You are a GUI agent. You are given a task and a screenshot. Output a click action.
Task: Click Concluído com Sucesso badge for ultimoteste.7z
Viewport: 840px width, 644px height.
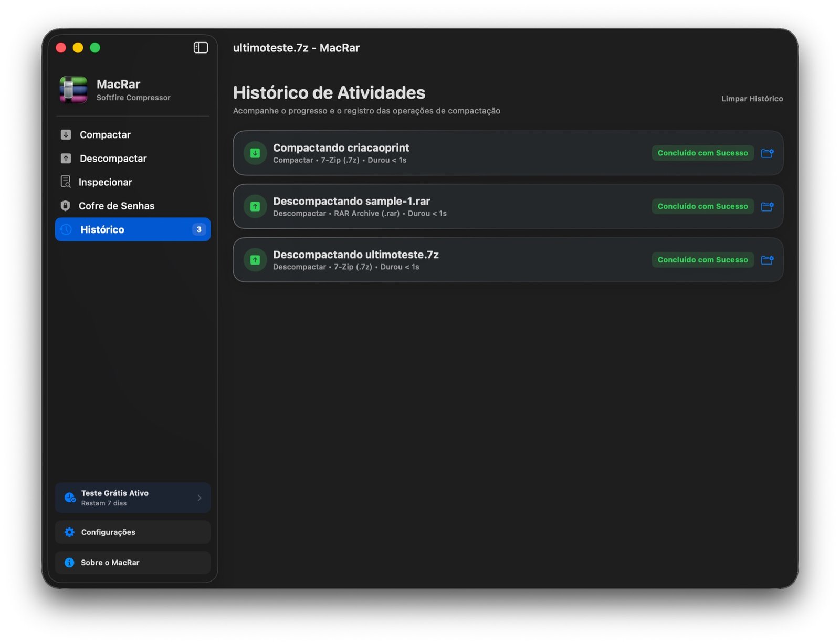click(x=702, y=260)
